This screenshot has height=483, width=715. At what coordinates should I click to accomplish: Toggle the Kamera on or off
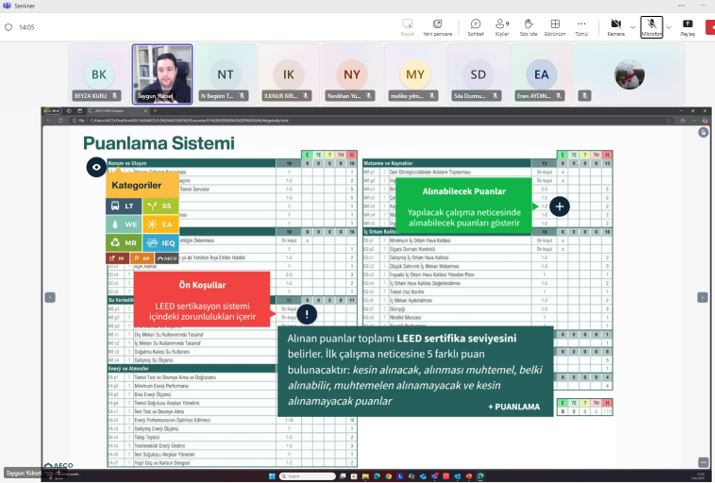click(x=616, y=27)
